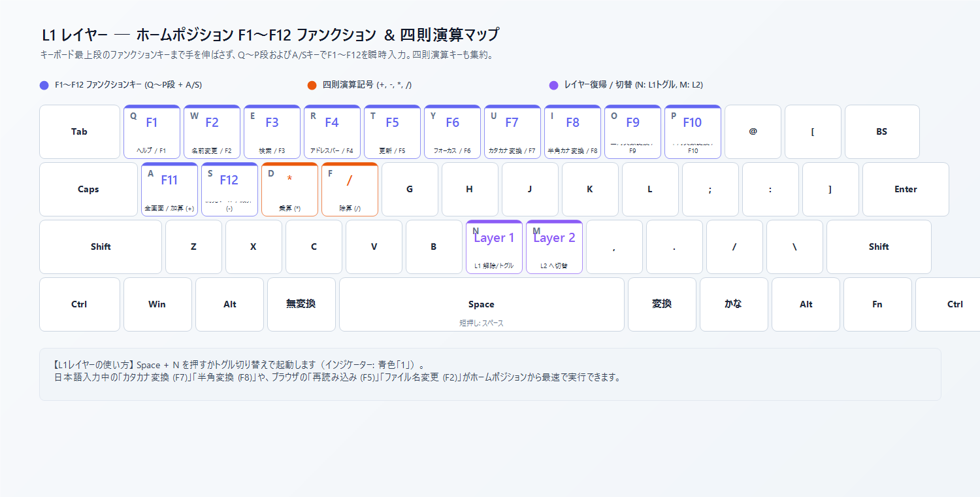980x497 pixels.
Task: Click the Caps key
Action: (x=88, y=189)
